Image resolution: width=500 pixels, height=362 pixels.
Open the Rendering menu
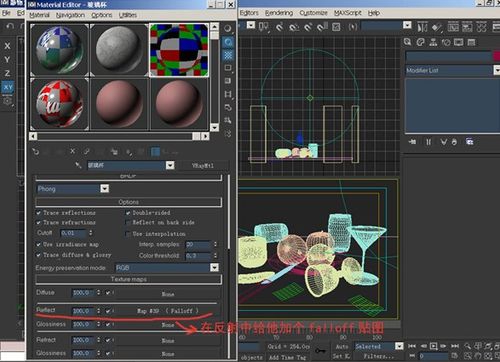[x=279, y=13]
